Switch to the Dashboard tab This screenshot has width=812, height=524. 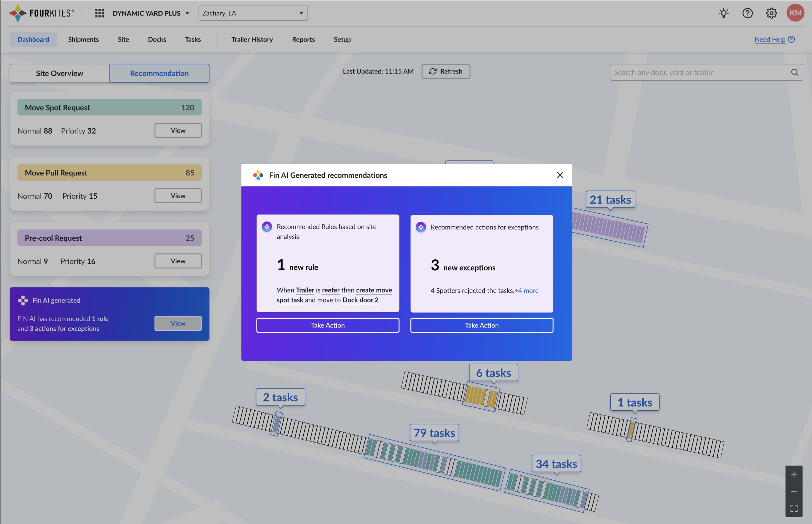click(x=33, y=39)
